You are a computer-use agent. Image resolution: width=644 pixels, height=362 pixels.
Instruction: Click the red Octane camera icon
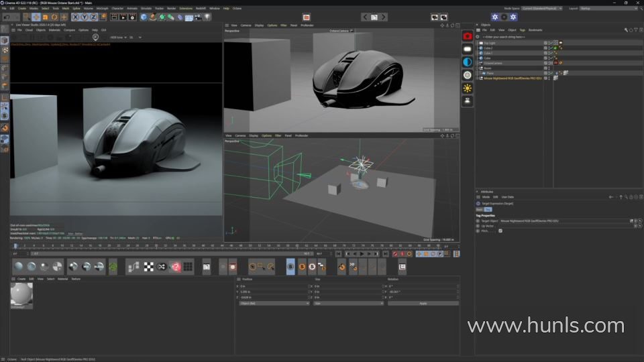coord(468,36)
